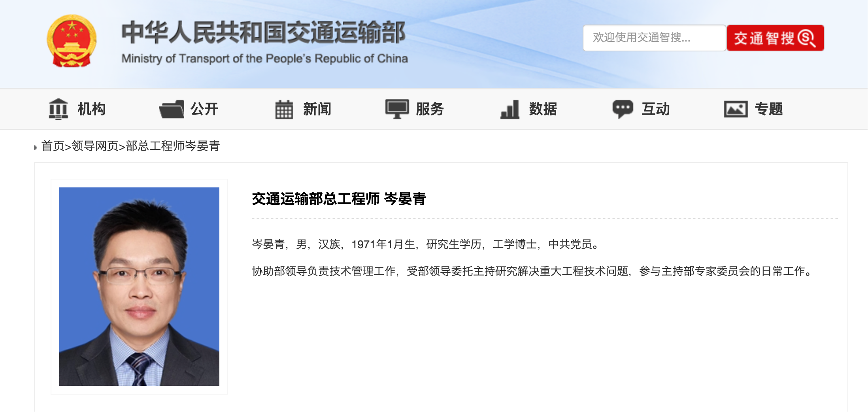Open the 互动 menu item
868x412 pixels.
(656, 109)
